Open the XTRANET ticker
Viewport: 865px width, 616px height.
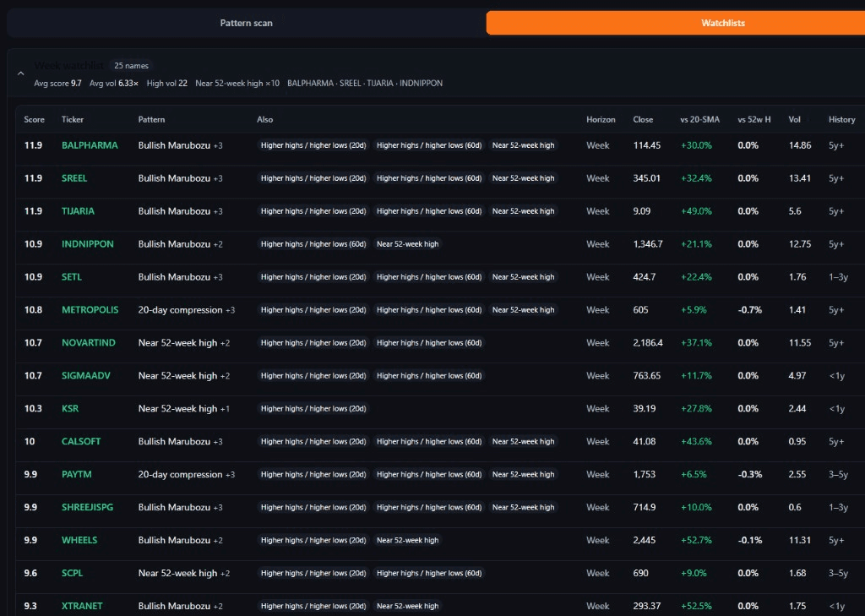point(82,606)
